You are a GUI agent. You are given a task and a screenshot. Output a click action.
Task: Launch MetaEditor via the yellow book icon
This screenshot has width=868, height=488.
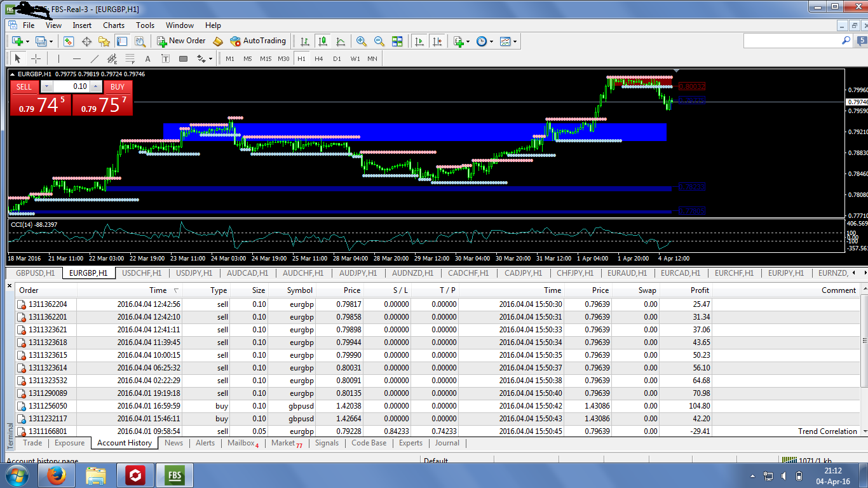pos(218,41)
